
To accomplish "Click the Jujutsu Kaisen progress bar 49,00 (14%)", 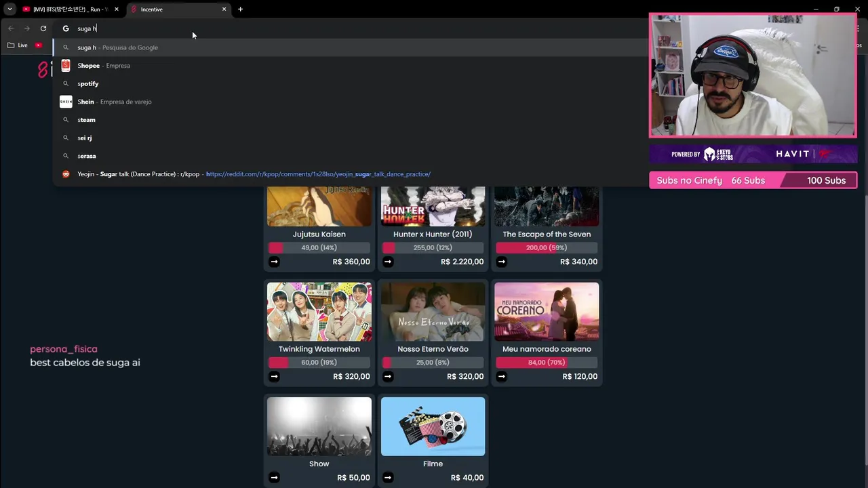I will [x=319, y=247].
